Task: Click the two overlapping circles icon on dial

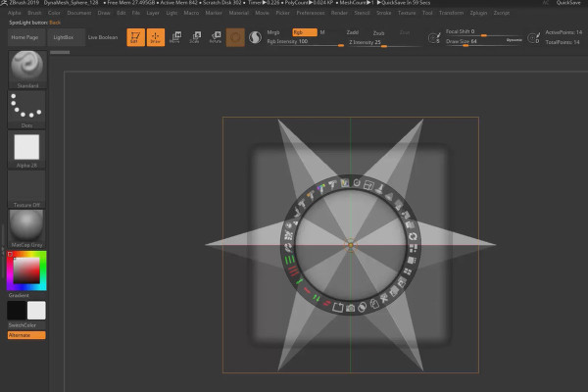Action: (x=362, y=308)
